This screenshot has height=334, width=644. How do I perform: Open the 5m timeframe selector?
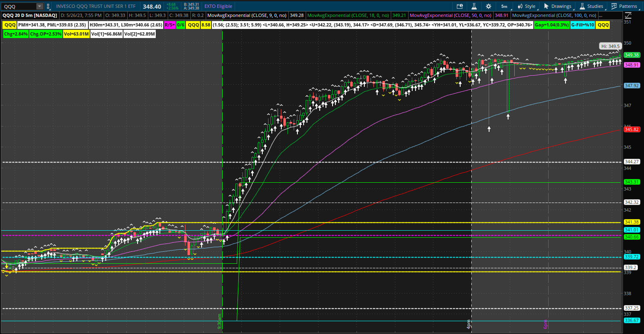coord(504,6)
